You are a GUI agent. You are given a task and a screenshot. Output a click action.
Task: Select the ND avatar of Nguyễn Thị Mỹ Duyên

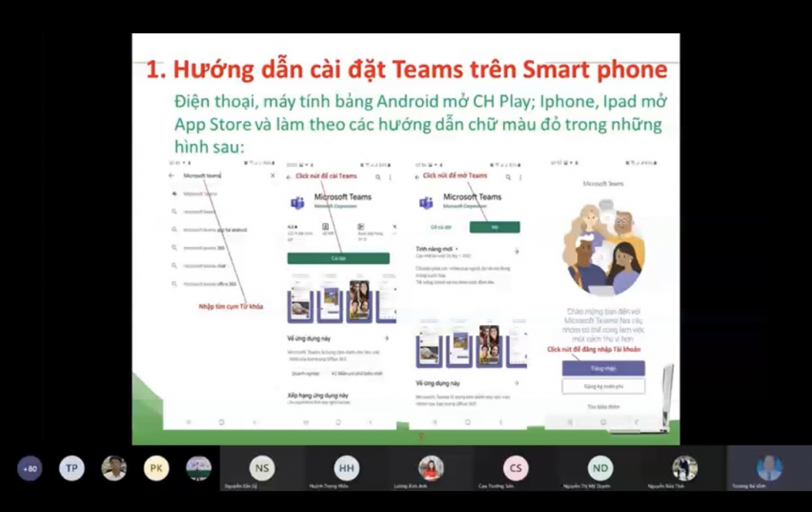click(600, 468)
